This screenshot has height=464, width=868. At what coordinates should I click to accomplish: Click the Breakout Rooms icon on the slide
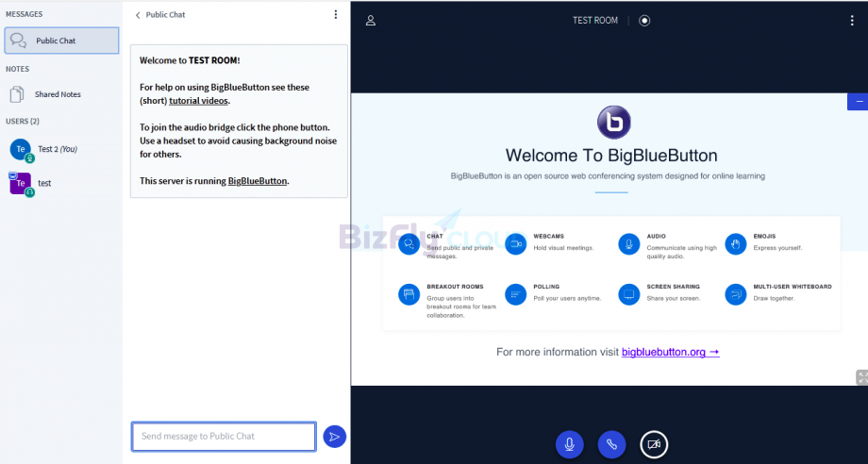coord(409,294)
